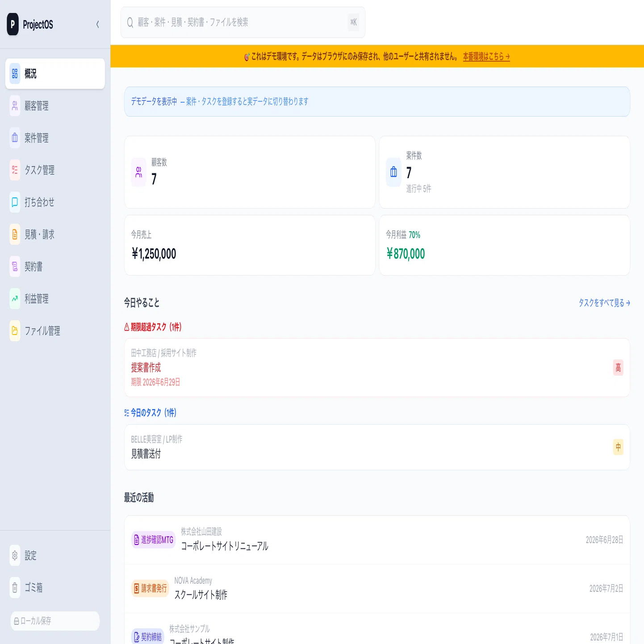Go to 案件管理 section
This screenshot has height=644, width=644.
tap(55, 138)
